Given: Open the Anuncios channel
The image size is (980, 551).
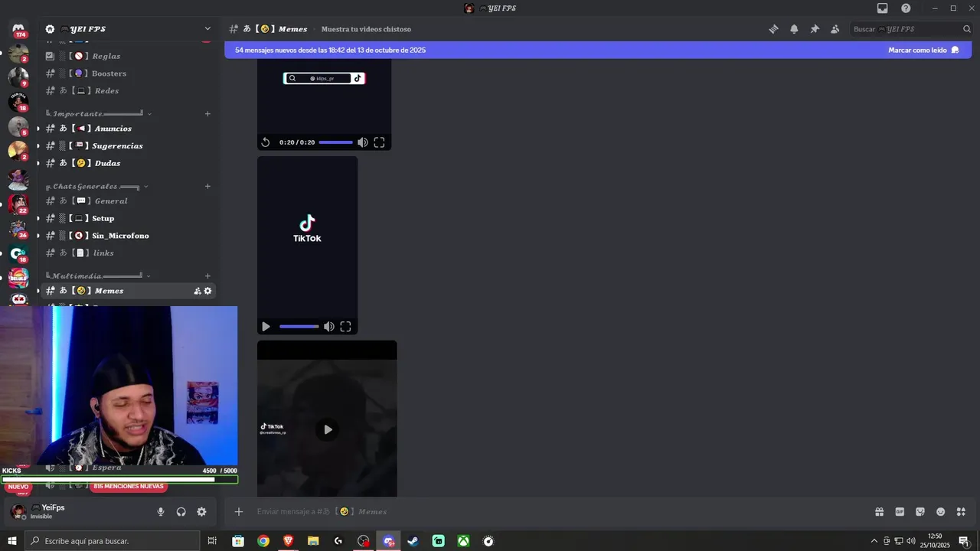Looking at the screenshot, I should point(129,129).
